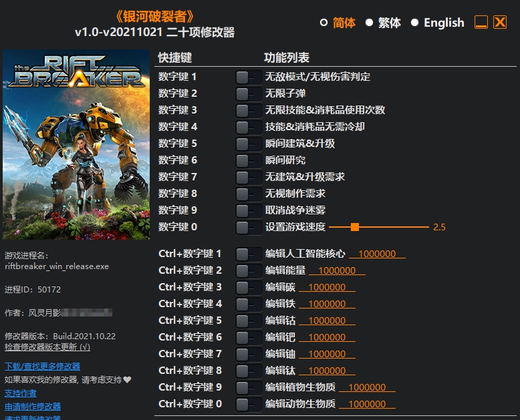Enable 取消战争迷雾 toggle

(249, 210)
